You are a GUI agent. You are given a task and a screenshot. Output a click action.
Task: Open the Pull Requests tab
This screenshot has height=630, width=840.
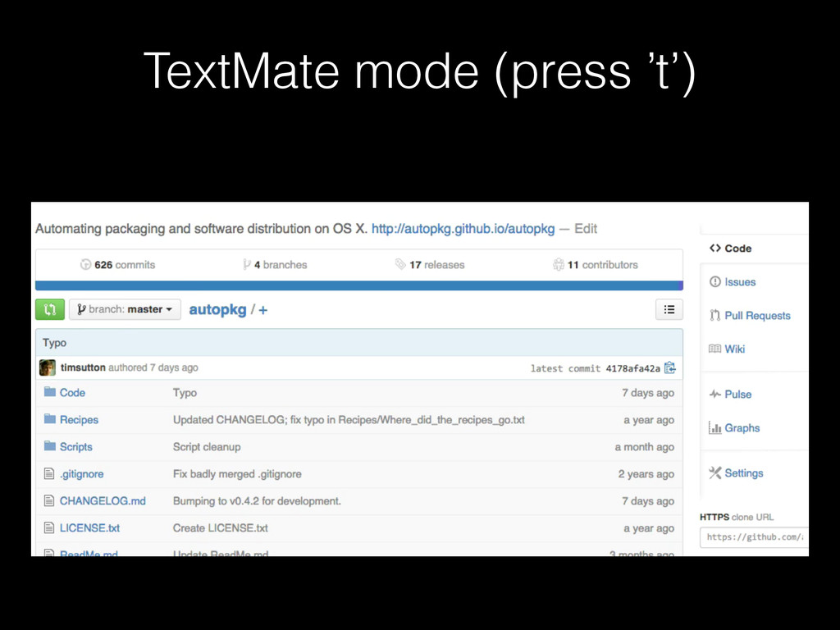(757, 316)
